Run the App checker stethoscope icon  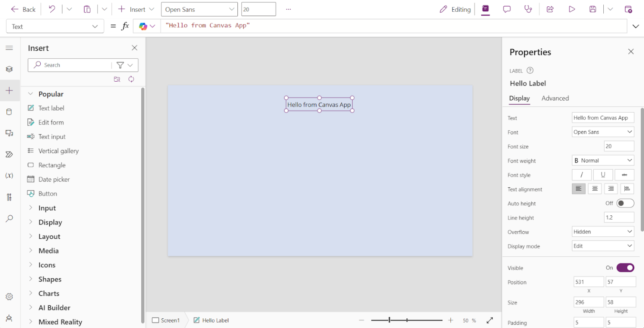528,9
